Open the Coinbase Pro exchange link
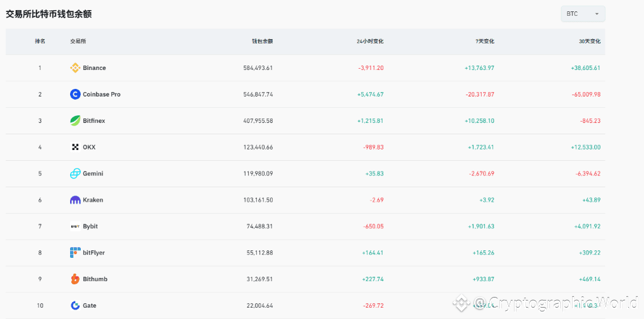 (102, 95)
